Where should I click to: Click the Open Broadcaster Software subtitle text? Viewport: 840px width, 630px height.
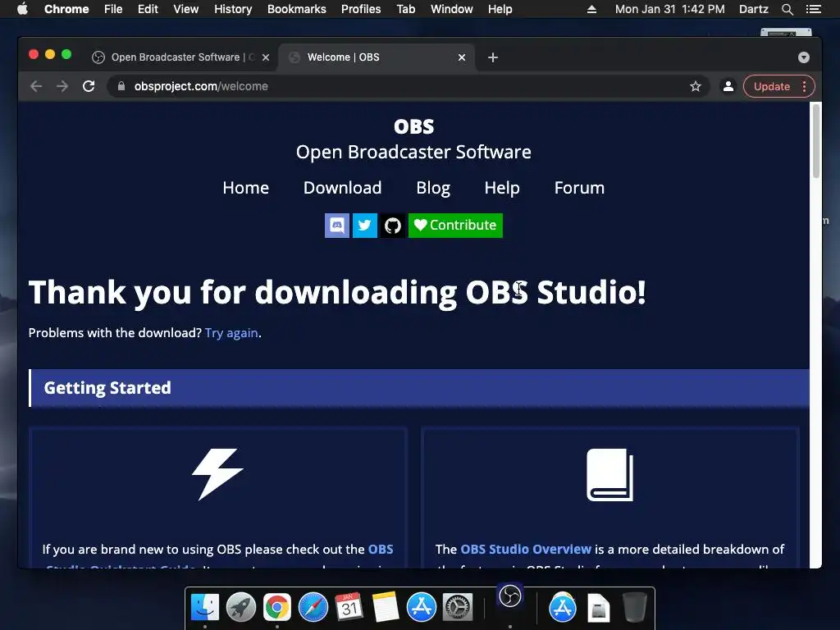click(413, 152)
